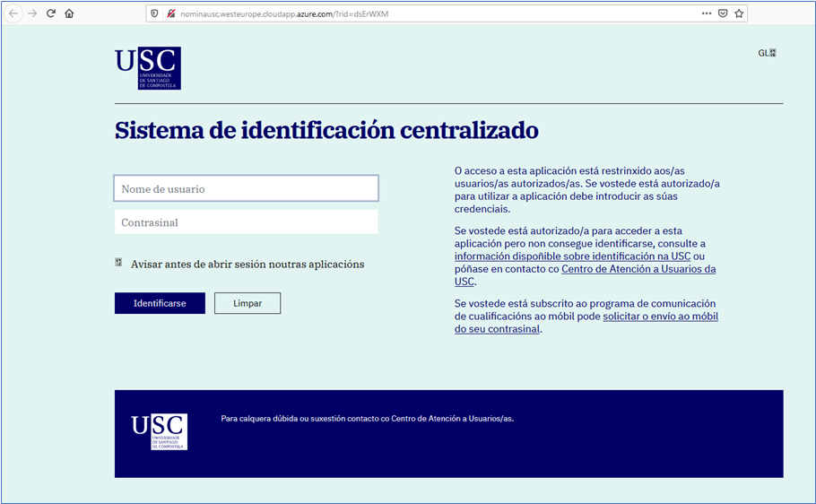
Task: Click the USC logo in the header
Action: click(148, 68)
